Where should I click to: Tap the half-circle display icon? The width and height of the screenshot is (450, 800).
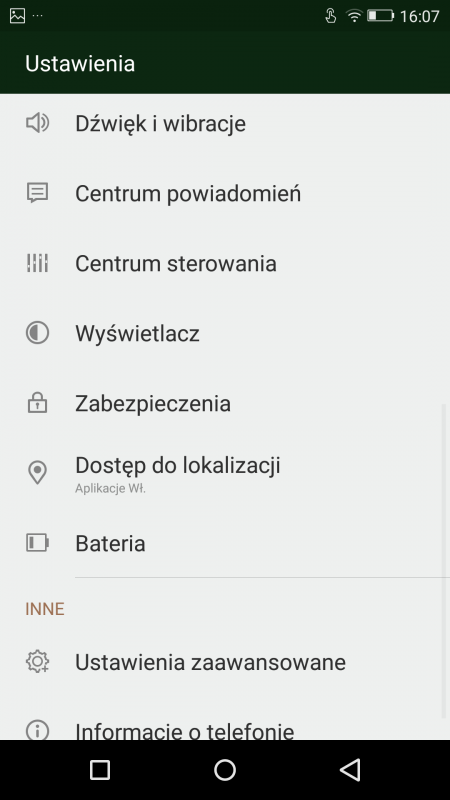point(37,333)
